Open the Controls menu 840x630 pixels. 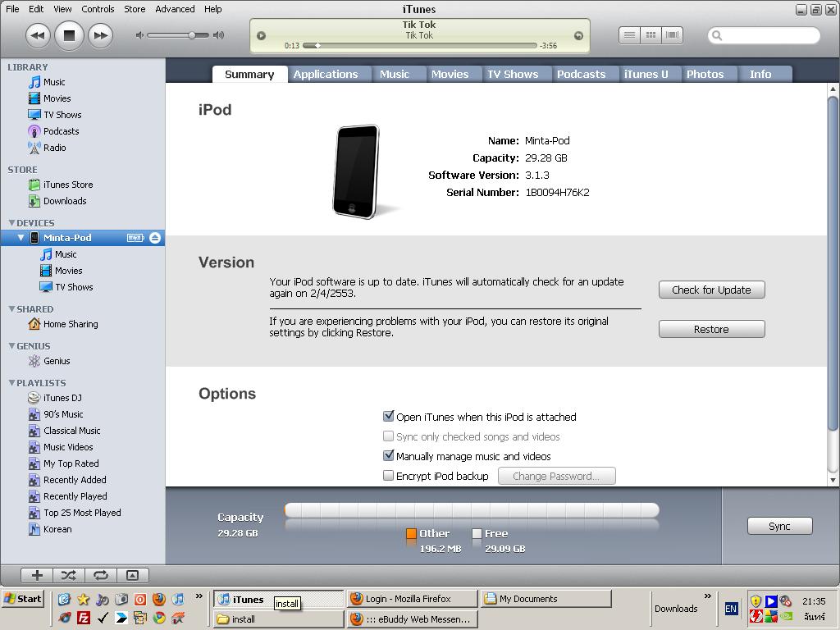coord(98,9)
